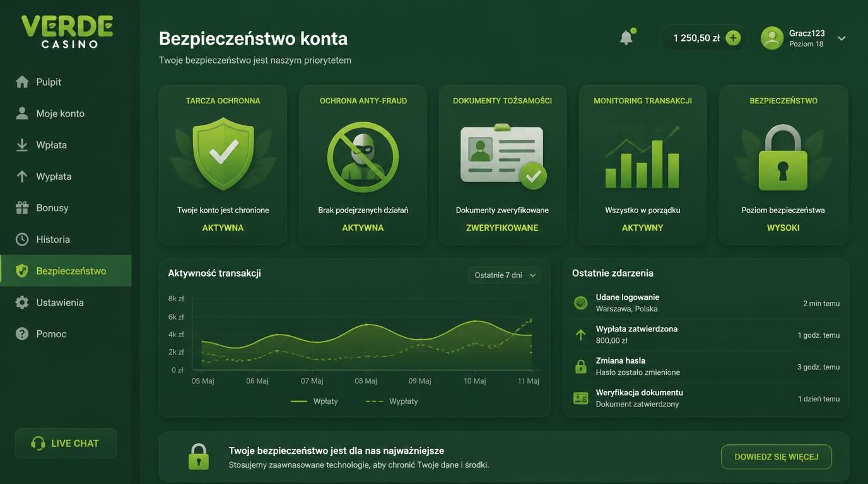Image resolution: width=868 pixels, height=484 pixels.
Task: Select the Tarcza ochronna shield icon
Action: 223,153
